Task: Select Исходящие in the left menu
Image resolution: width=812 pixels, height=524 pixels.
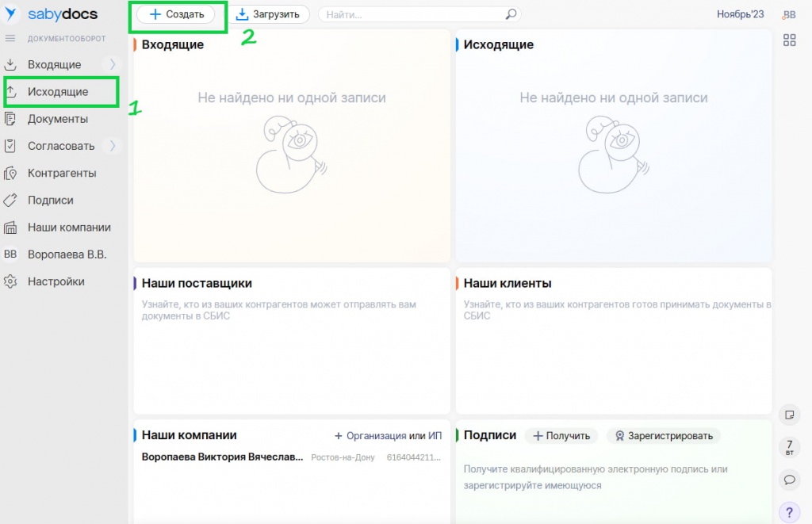Action: (x=58, y=92)
